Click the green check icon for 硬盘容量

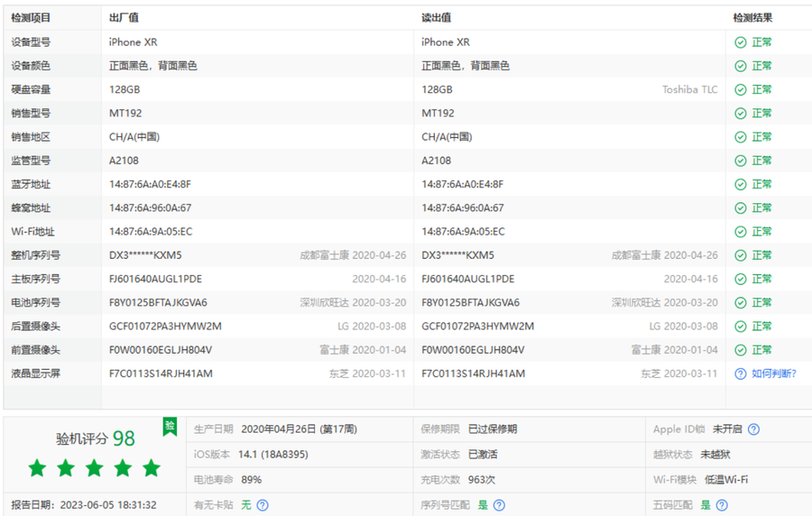click(741, 89)
